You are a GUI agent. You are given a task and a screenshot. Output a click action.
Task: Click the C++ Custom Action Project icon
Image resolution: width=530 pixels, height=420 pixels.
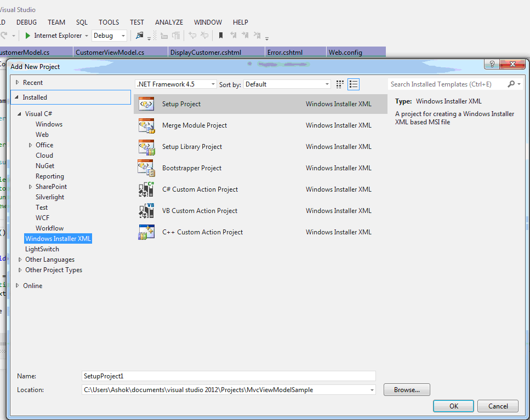click(146, 232)
